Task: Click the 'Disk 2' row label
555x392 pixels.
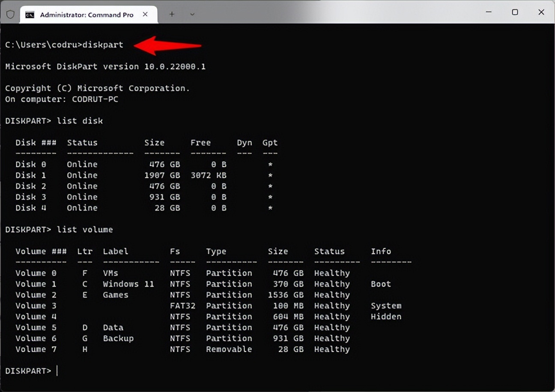Action: pyautogui.click(x=31, y=186)
